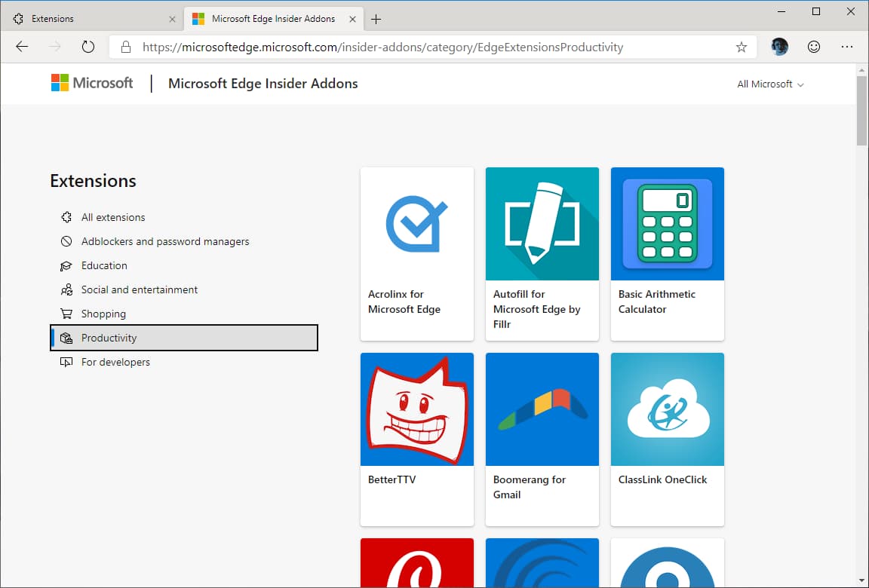Expand the All Microsoft dropdown

tap(770, 84)
